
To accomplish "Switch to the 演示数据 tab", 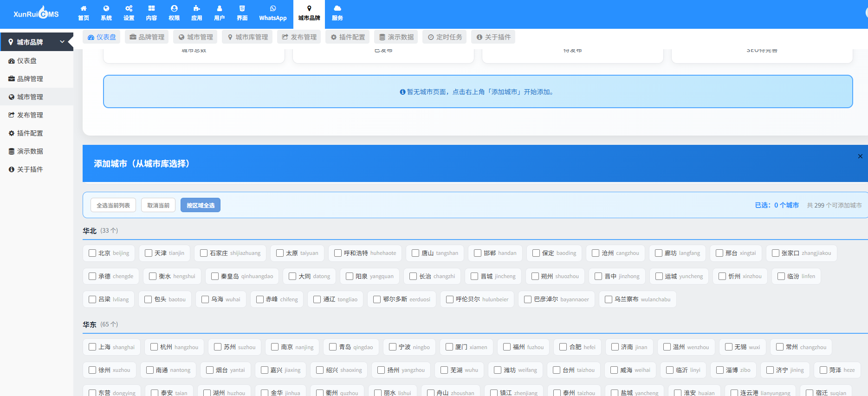I will pos(396,37).
